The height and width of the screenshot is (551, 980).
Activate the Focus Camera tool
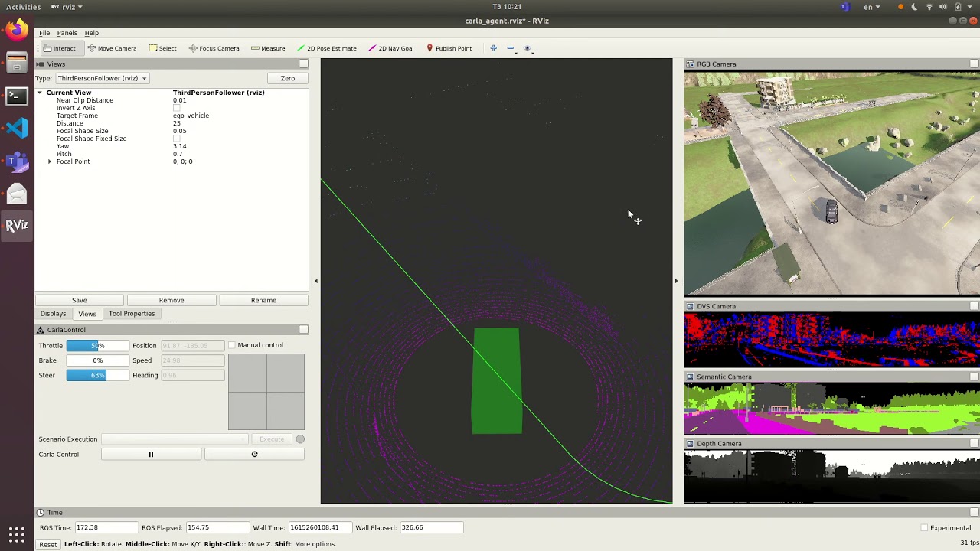214,48
